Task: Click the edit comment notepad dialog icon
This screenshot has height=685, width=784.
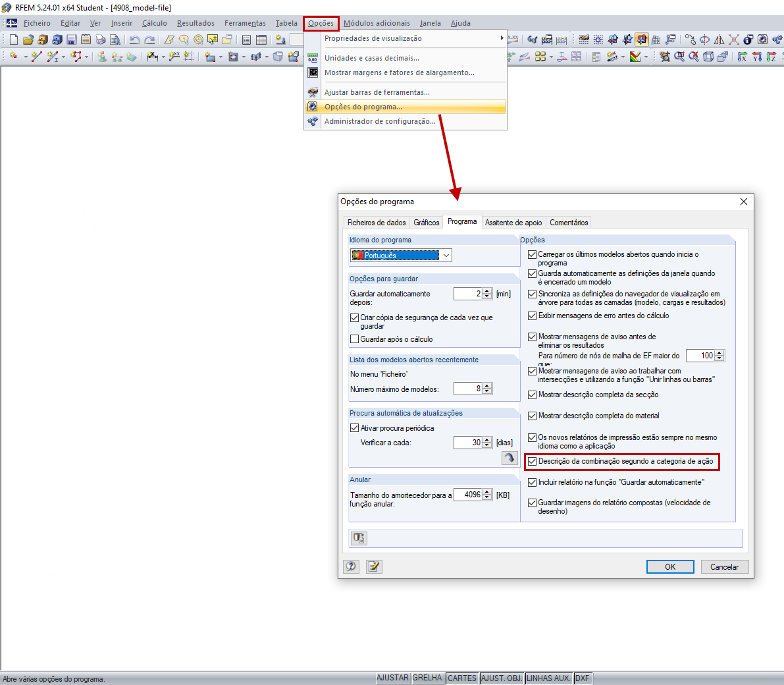Action: tap(373, 566)
